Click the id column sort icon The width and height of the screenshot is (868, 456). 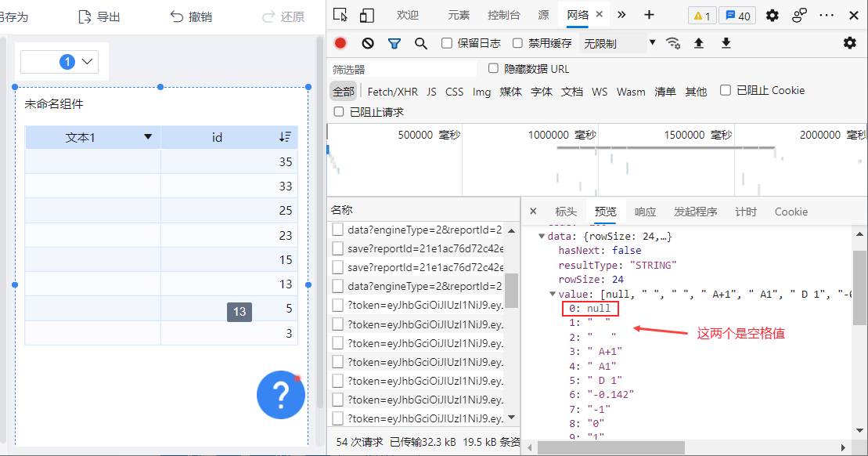point(285,137)
